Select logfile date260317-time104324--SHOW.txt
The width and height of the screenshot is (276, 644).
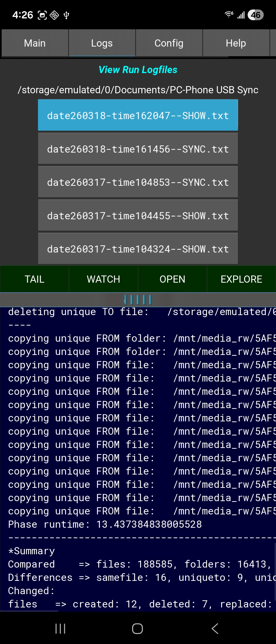pos(138,249)
